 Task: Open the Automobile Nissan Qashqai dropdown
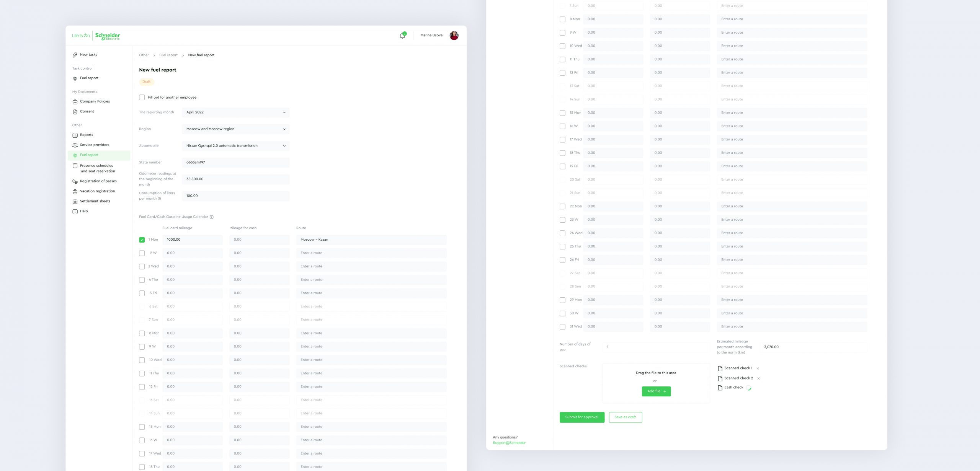point(235,146)
